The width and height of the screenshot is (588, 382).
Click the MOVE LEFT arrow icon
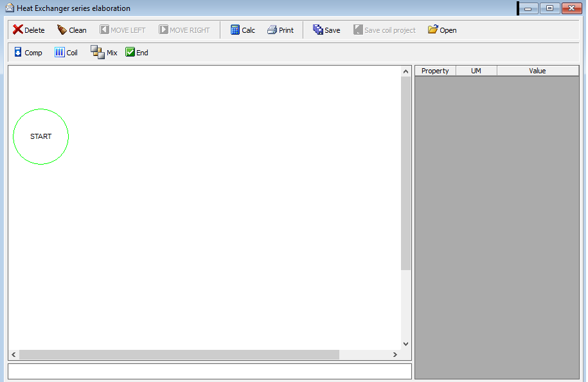104,30
